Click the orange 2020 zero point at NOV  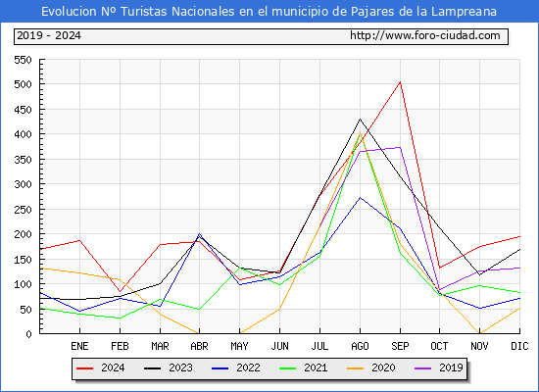[x=479, y=333]
